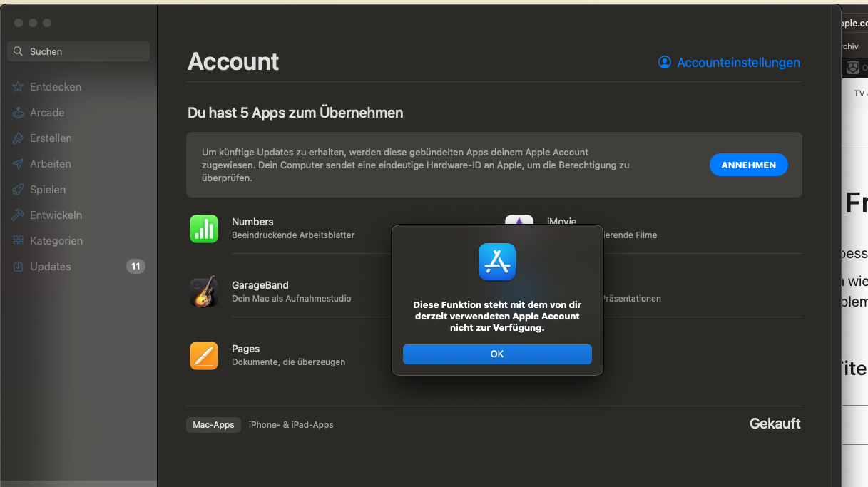The height and width of the screenshot is (487, 868).
Task: Open the Numbers app title
Action: coord(252,222)
